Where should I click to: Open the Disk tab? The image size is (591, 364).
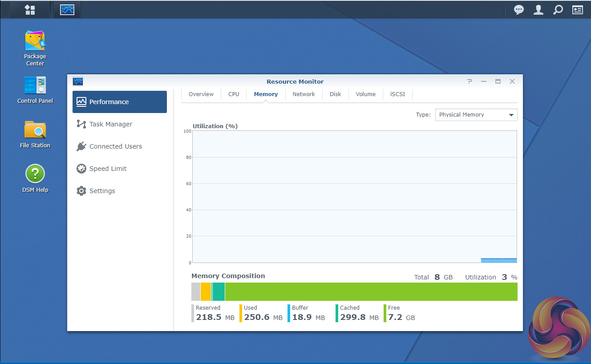[x=335, y=94]
